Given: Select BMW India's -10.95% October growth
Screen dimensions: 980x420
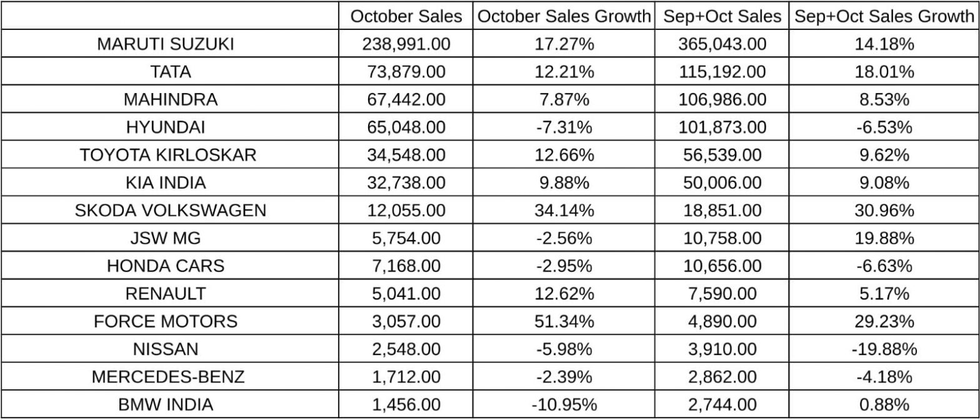Looking at the screenshot, I should 564,404.
